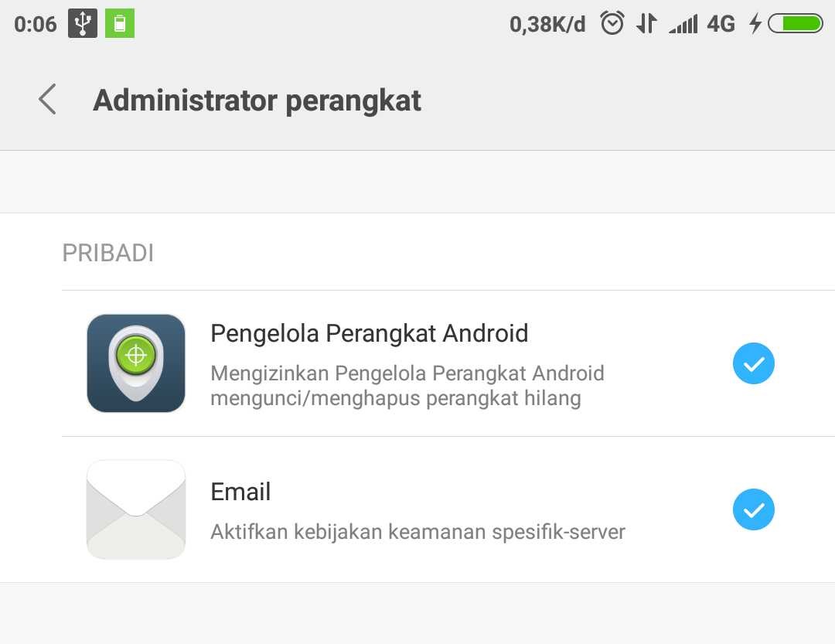Tap the back arrow to exit Administrator perangkat
835x644 pixels.
click(46, 99)
